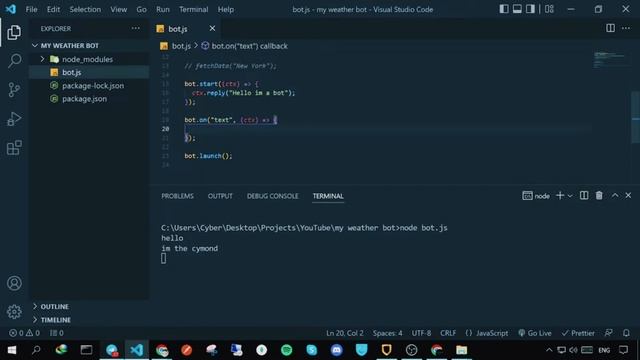Screen dimensions: 640x360
Task: Open the Customize Layout icon
Action: pyautogui.click(x=549, y=9)
